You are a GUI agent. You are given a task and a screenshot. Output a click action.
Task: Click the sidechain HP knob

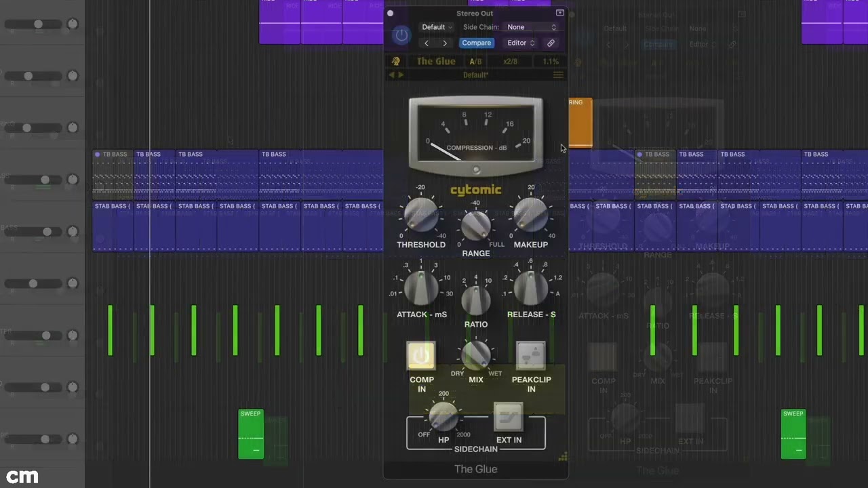443,416
